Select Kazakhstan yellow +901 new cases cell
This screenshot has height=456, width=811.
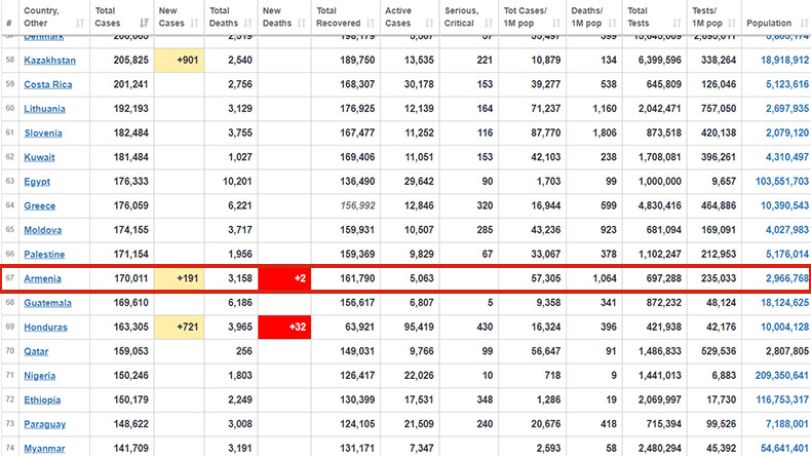(x=179, y=60)
